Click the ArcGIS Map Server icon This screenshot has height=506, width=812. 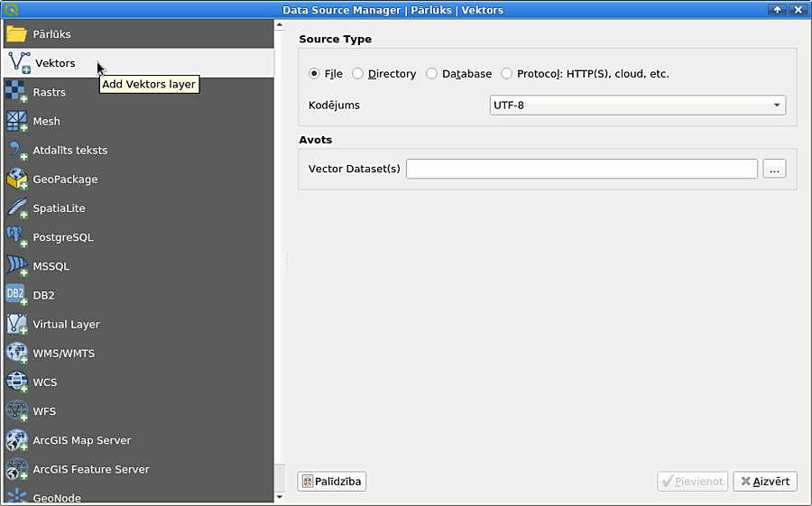[x=16, y=440]
